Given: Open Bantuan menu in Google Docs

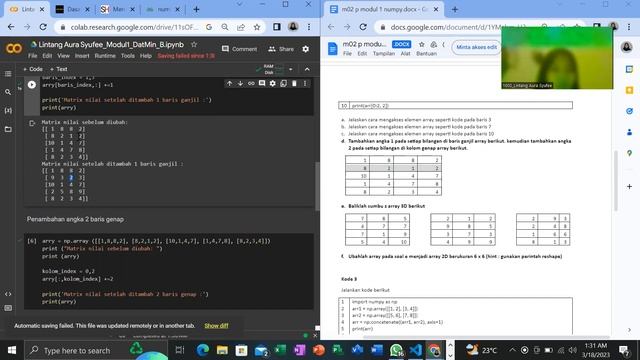Looking at the screenshot, I should (426, 53).
